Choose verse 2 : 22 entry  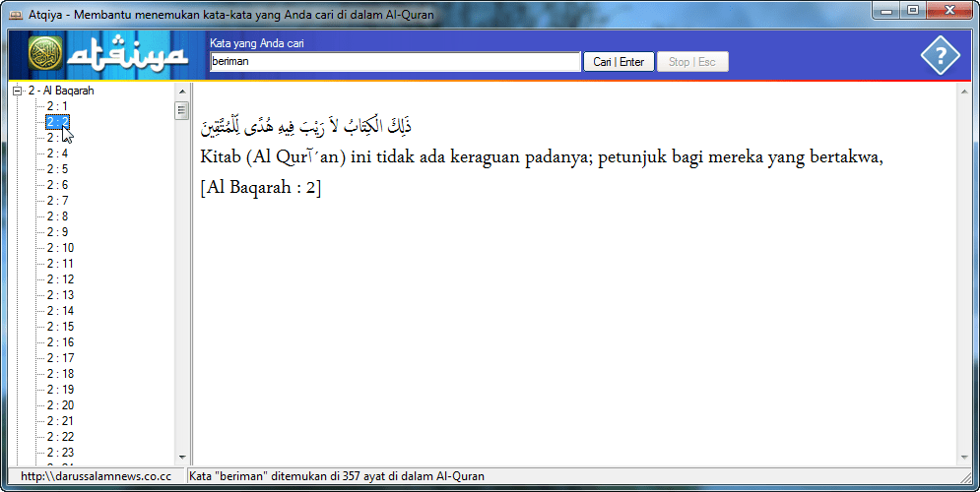tap(60, 437)
